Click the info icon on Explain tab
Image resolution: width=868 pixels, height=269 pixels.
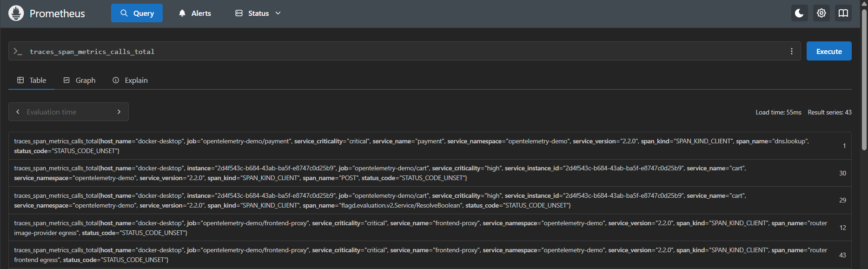116,80
